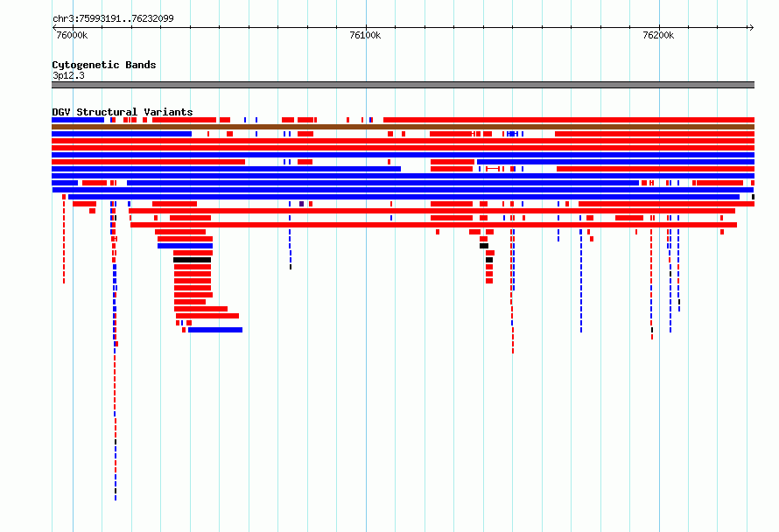
Task: Select the full-width brown variant bar
Action: click(403, 127)
